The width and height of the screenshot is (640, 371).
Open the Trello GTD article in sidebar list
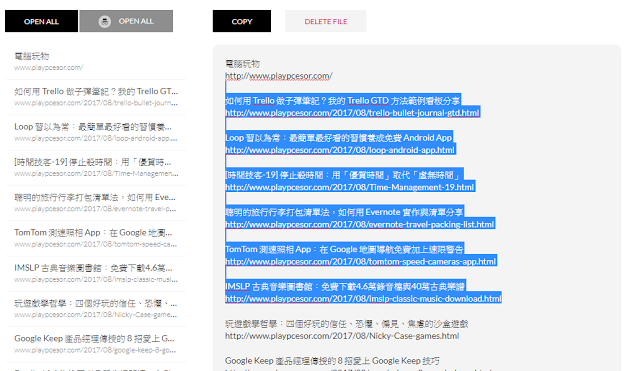96,97
